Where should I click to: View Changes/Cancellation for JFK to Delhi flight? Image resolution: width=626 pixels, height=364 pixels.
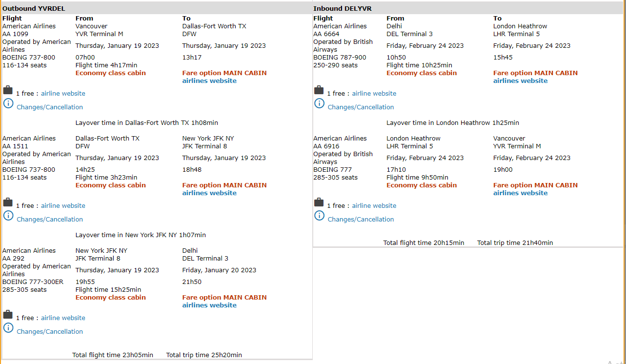pyautogui.click(x=50, y=332)
